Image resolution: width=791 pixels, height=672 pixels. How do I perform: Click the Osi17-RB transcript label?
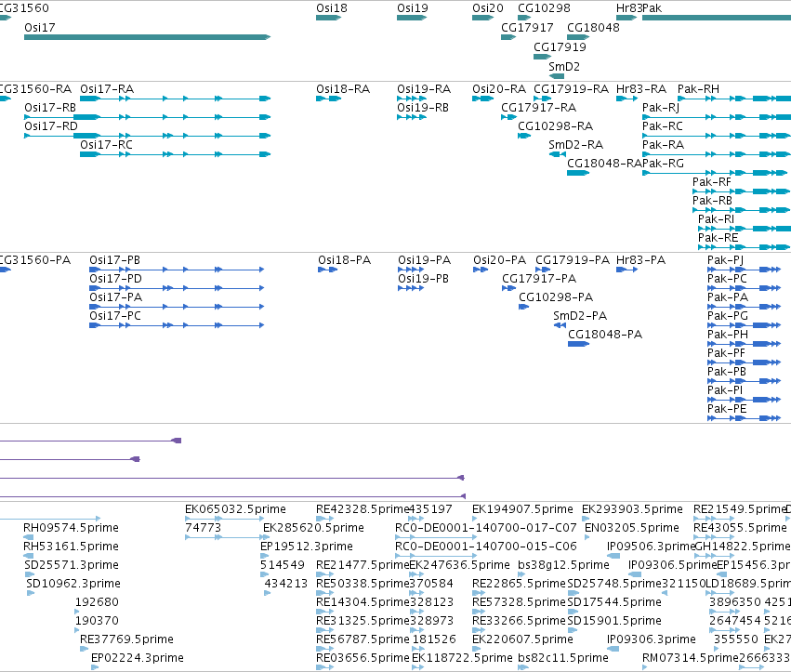click(50, 108)
